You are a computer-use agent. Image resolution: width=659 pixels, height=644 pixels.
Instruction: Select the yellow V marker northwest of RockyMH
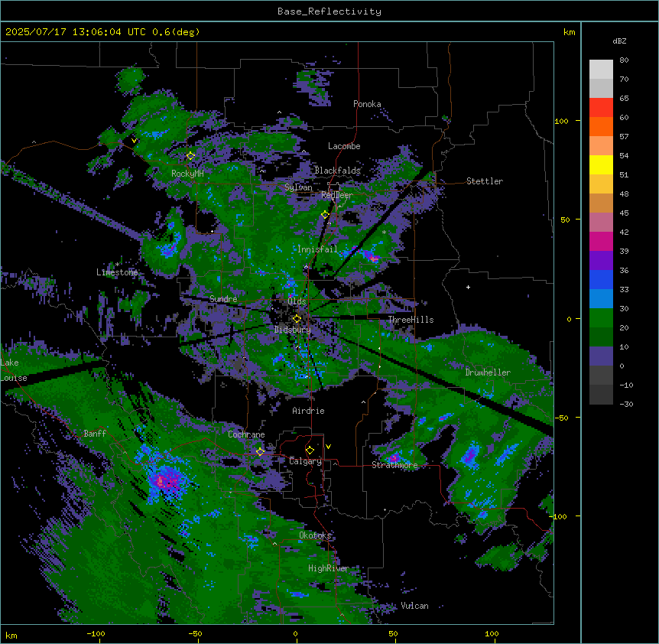click(x=134, y=141)
